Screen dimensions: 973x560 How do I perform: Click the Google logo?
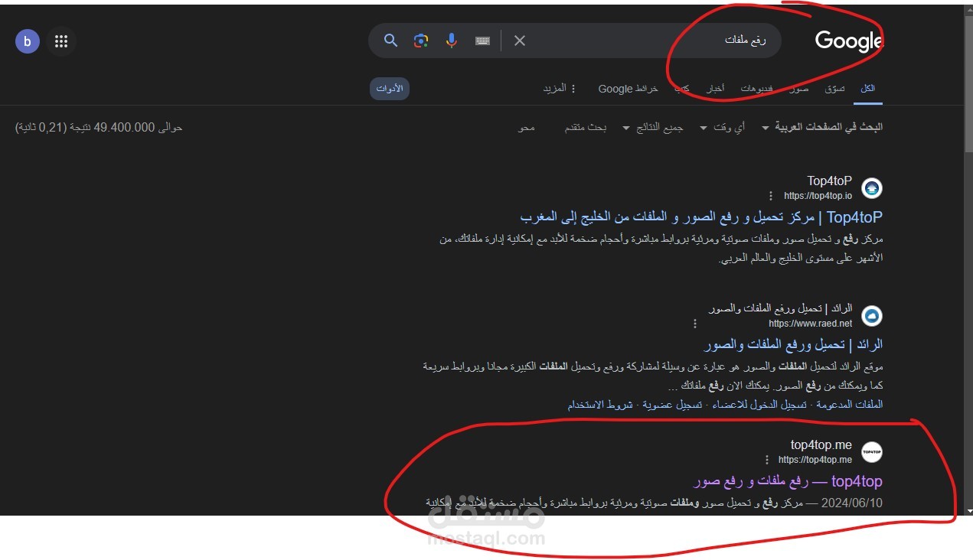849,41
